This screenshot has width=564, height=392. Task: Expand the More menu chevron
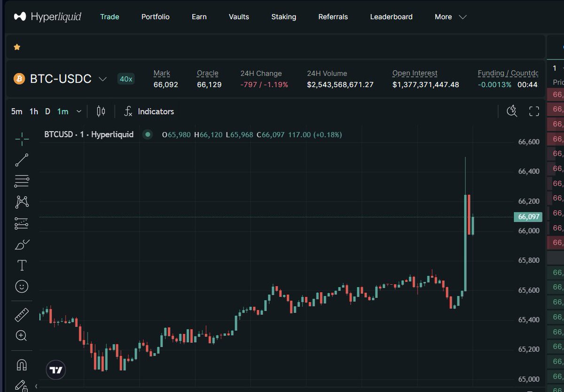[x=462, y=17]
